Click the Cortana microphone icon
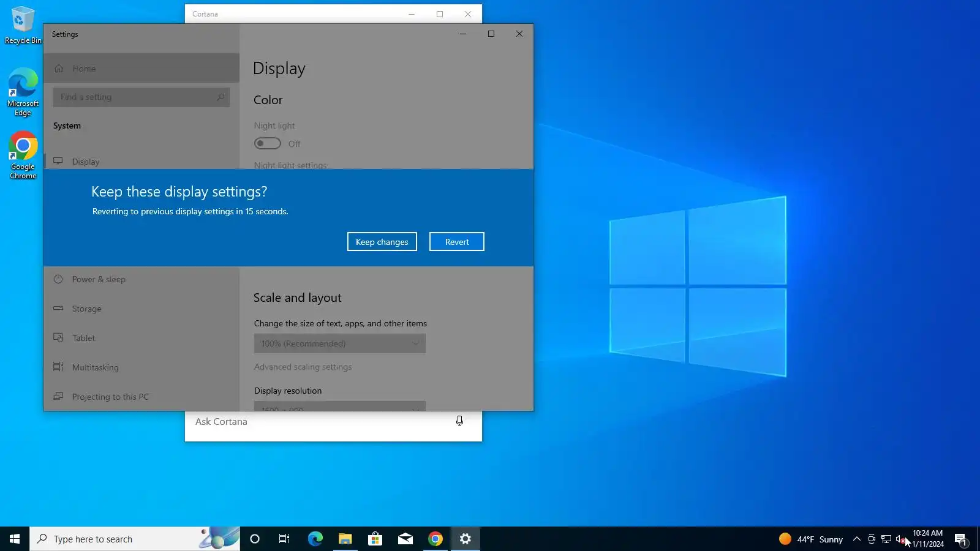This screenshot has height=551, width=980. 459,421
